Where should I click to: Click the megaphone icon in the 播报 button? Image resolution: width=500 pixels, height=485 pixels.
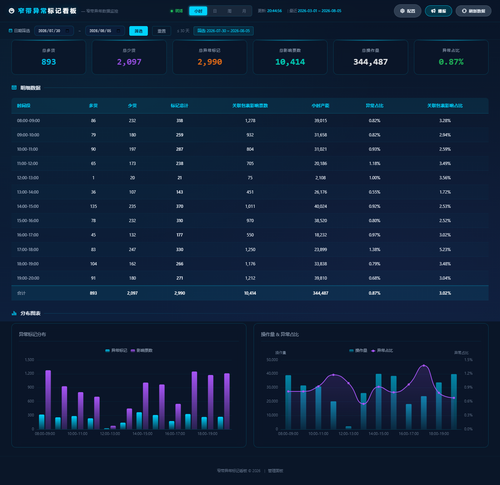click(x=433, y=11)
